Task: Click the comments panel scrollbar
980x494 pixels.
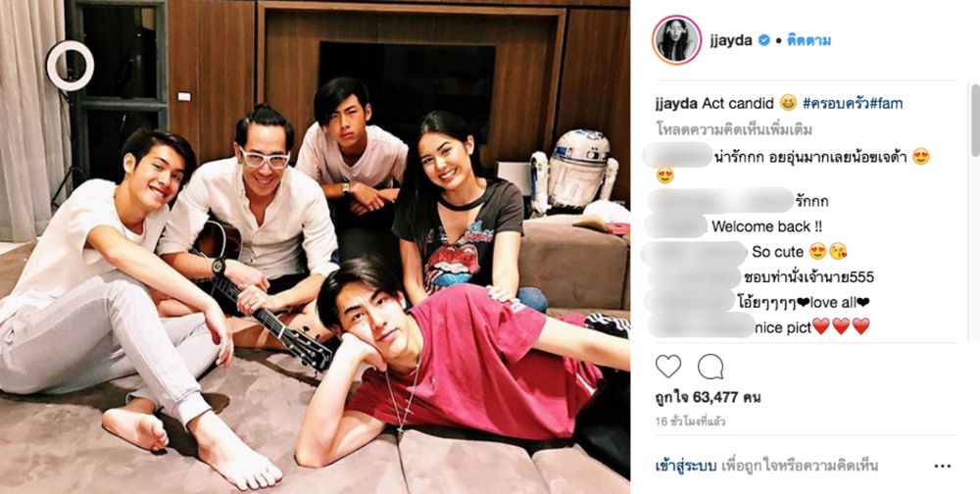Action: (975, 120)
